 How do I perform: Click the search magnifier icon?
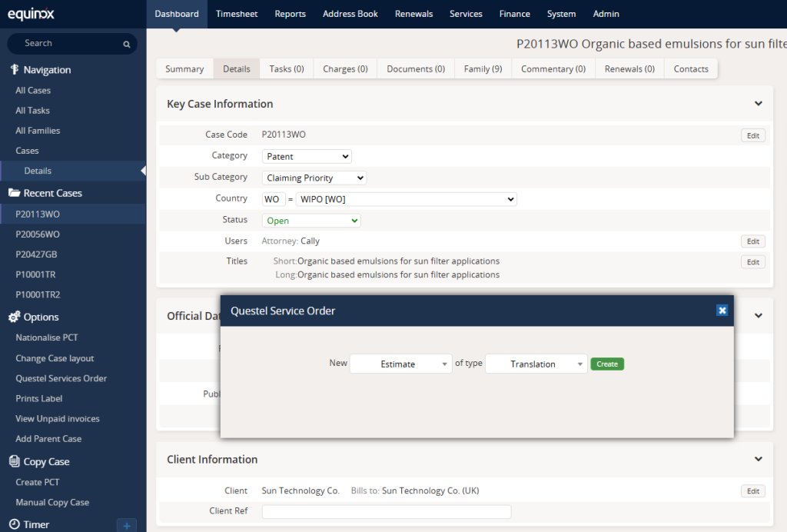coord(127,45)
